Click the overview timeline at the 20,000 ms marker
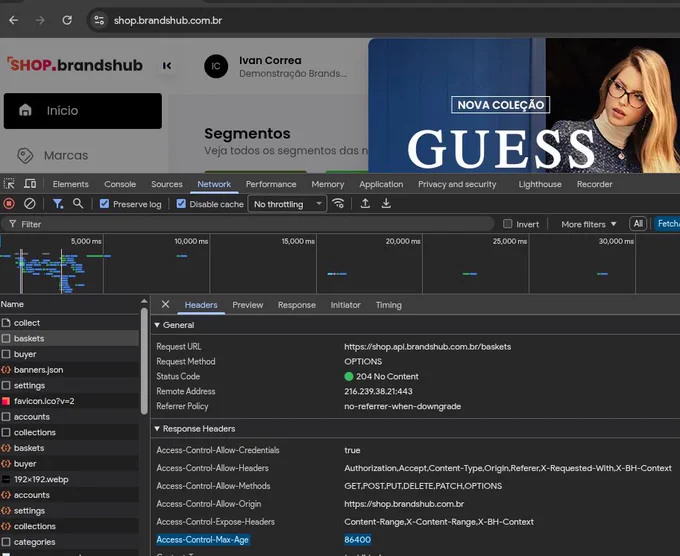This screenshot has height=556, width=680. click(402, 241)
